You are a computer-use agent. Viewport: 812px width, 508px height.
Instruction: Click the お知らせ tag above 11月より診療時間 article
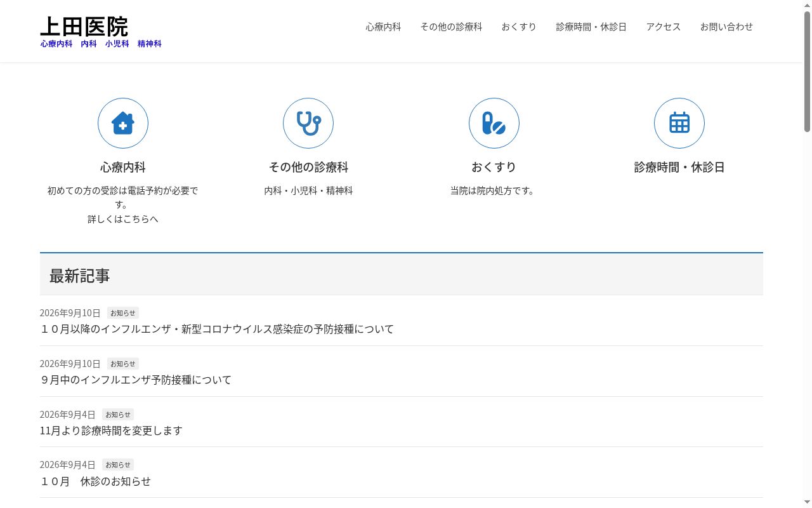point(118,415)
